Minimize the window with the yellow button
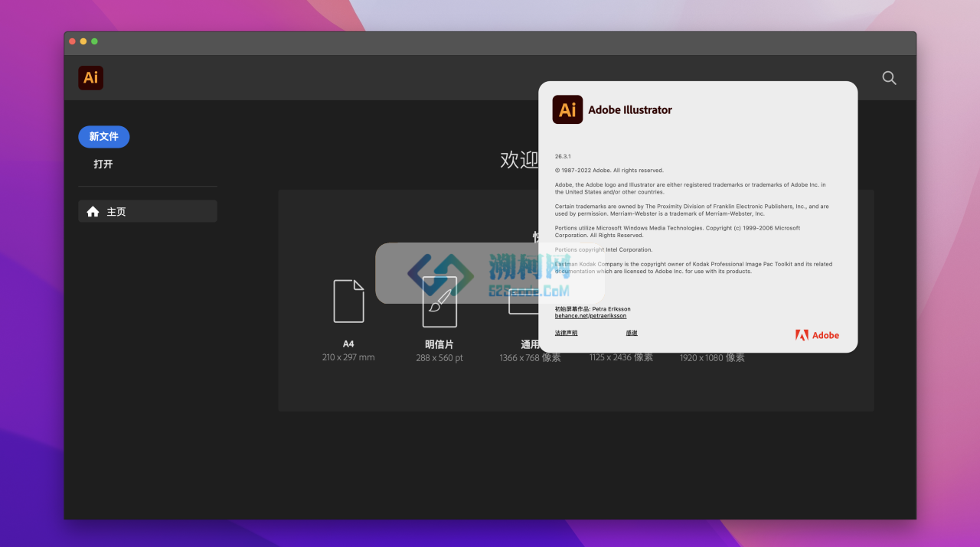The height and width of the screenshot is (547, 980). click(x=83, y=41)
